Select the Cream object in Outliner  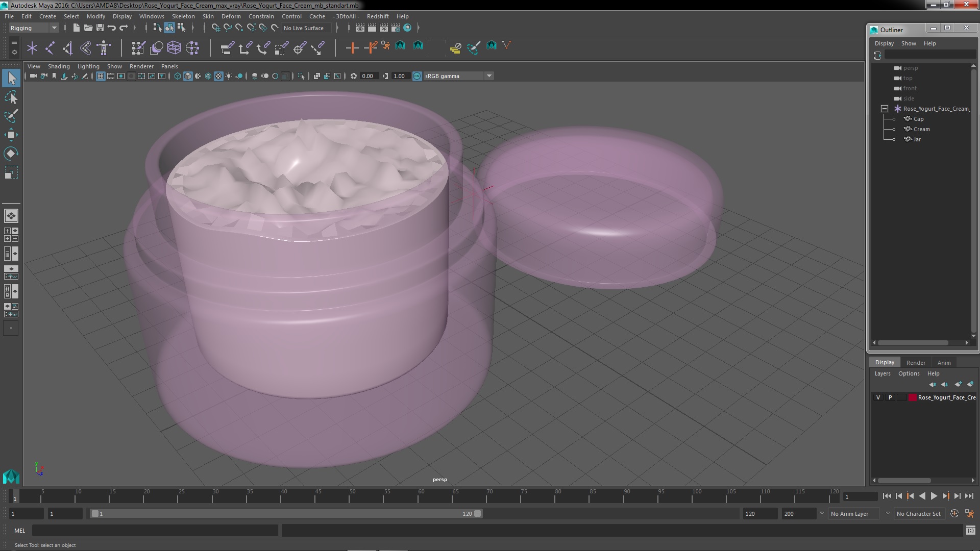point(921,129)
